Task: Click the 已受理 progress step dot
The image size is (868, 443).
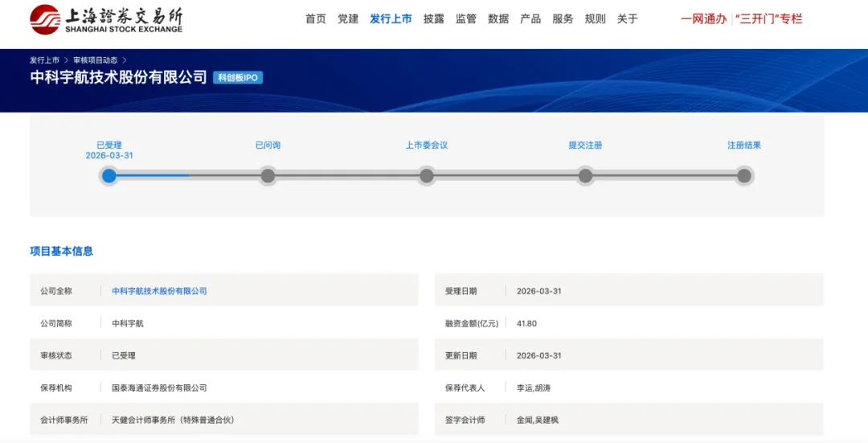Action: [x=109, y=175]
